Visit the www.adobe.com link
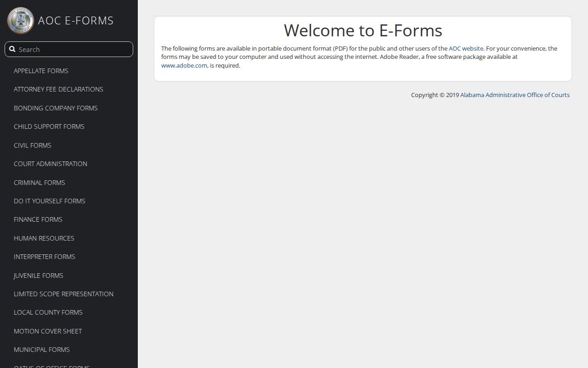Image resolution: width=588 pixels, height=368 pixels. (184, 65)
